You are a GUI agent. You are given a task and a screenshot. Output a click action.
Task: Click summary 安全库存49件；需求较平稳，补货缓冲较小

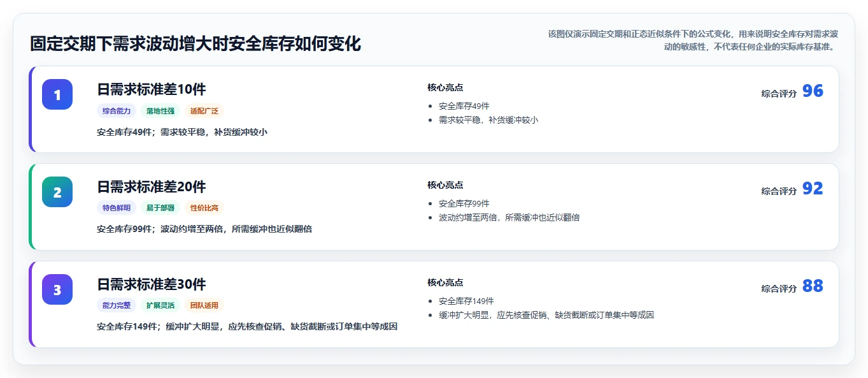coord(182,132)
